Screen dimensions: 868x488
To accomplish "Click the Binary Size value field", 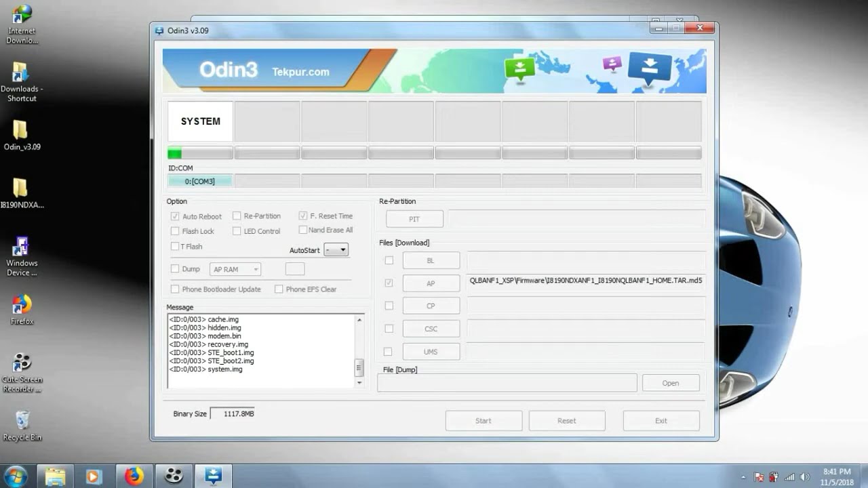I will [x=233, y=413].
